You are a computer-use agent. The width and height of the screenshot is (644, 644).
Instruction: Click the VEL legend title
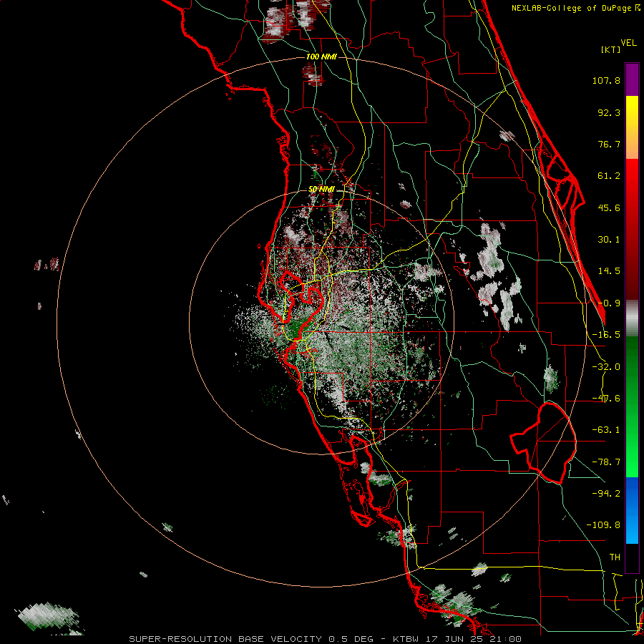point(628,43)
